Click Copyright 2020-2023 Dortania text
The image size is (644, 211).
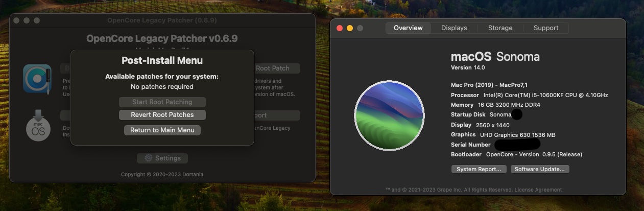(162, 175)
